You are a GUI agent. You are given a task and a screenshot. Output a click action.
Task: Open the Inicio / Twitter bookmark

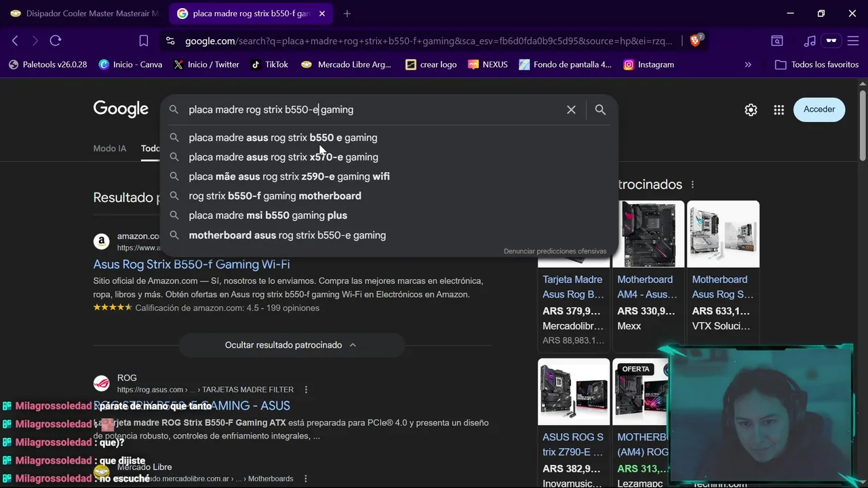click(x=206, y=64)
